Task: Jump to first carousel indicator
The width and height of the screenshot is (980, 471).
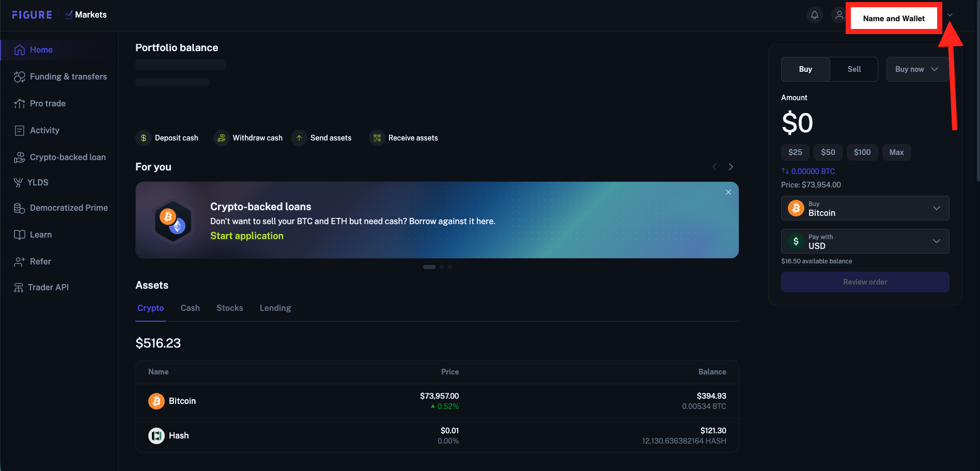Action: point(429,267)
